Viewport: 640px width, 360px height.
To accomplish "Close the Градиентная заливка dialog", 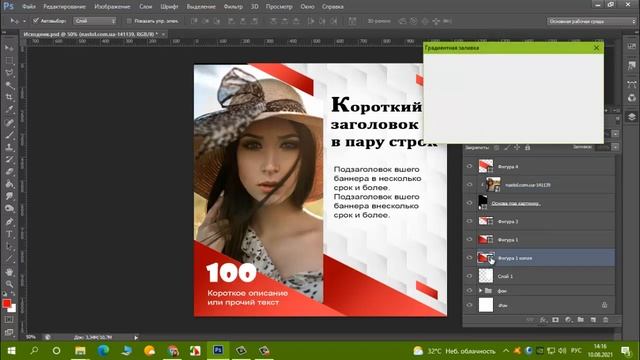I will point(596,48).
